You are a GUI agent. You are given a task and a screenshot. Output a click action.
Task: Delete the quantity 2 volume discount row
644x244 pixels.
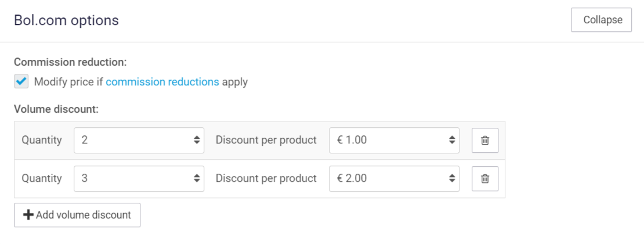tap(485, 141)
